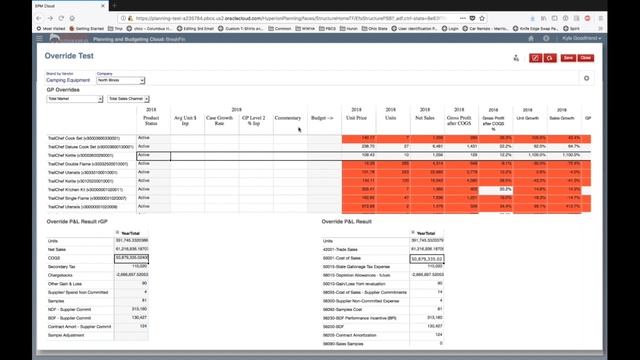Click the Case Growth Rate column header
640x360 pixels.
[x=219, y=120]
